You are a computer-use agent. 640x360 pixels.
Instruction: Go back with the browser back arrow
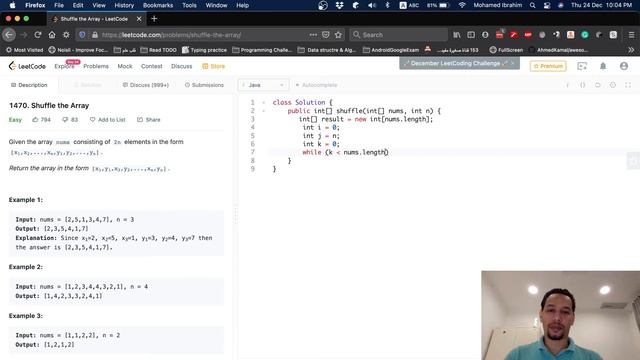9,35
